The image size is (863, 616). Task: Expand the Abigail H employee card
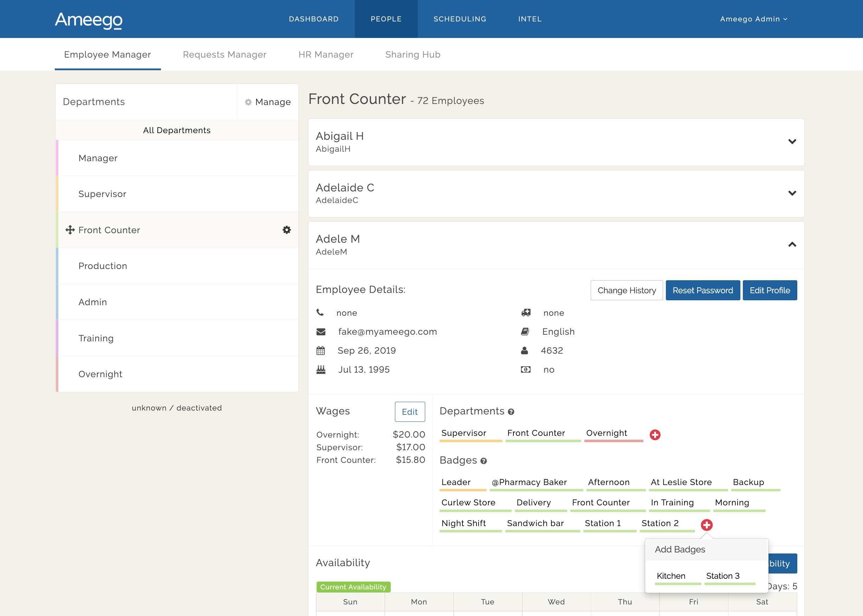pos(792,142)
